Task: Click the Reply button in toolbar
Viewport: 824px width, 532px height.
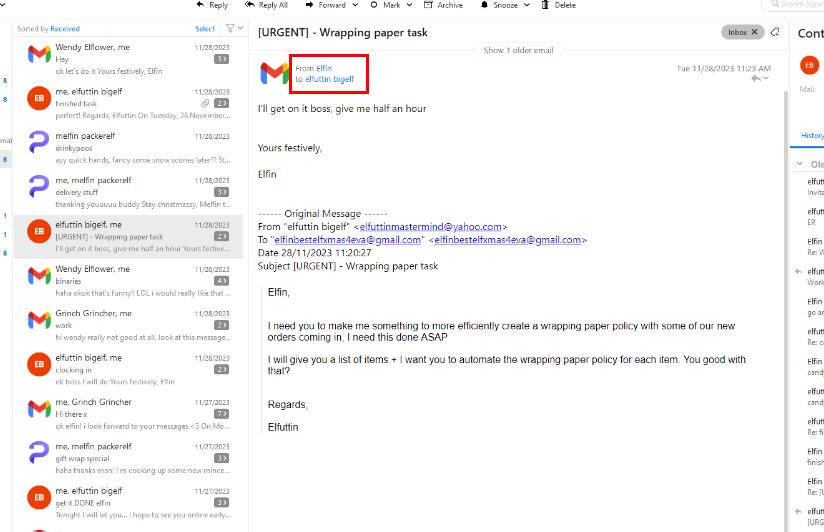Action: click(x=212, y=5)
